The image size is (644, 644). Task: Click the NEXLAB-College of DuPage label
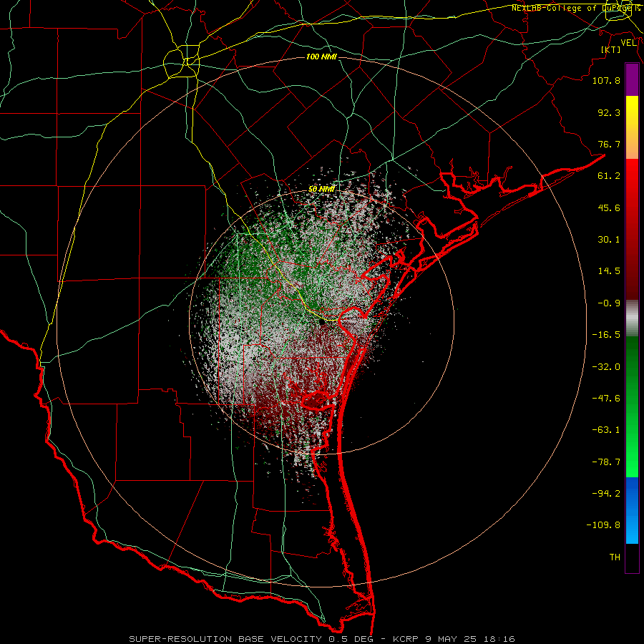coord(576,8)
